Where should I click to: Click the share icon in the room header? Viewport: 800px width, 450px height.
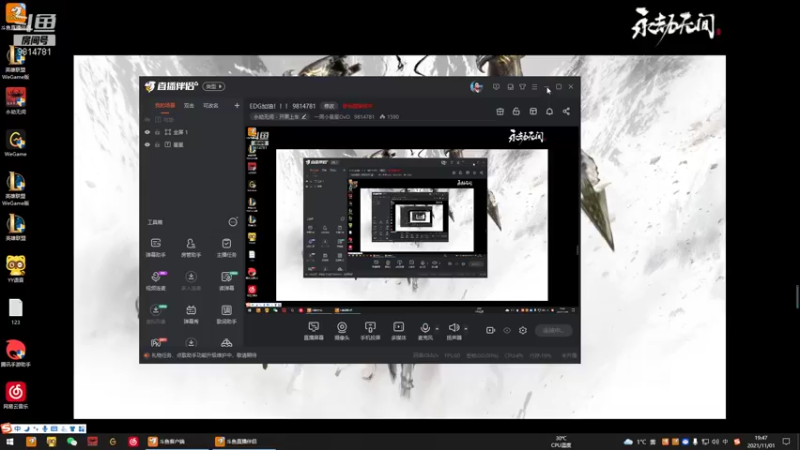point(566,111)
